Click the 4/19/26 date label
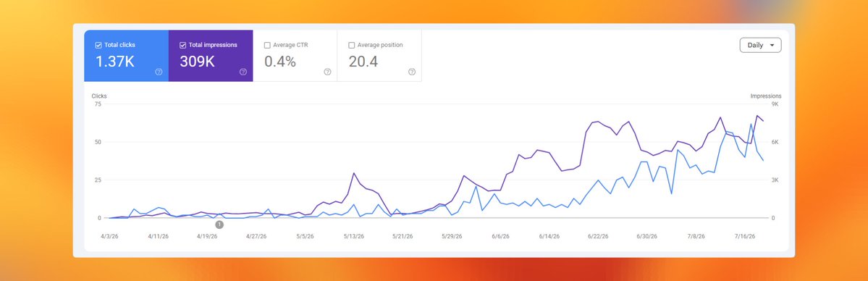 [207, 236]
